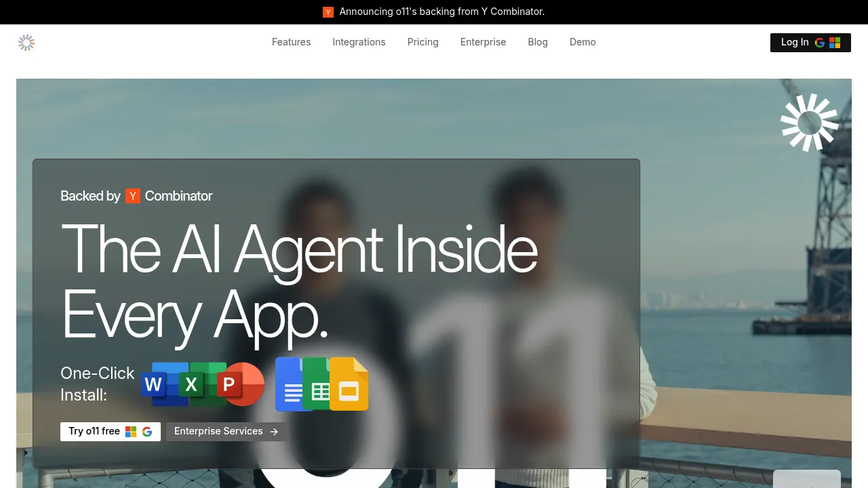Click the Google Docs icon
This screenshot has width=868, height=488.
(x=292, y=384)
